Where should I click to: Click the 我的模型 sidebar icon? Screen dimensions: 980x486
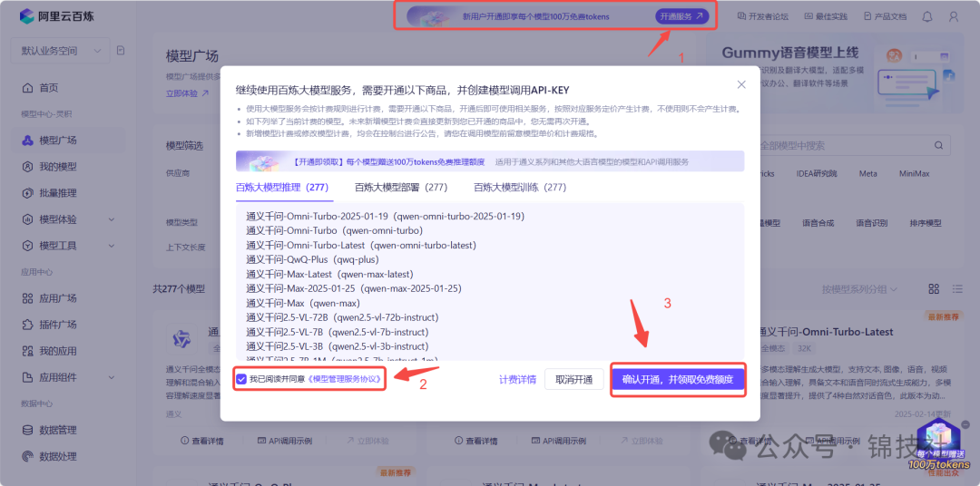click(27, 167)
